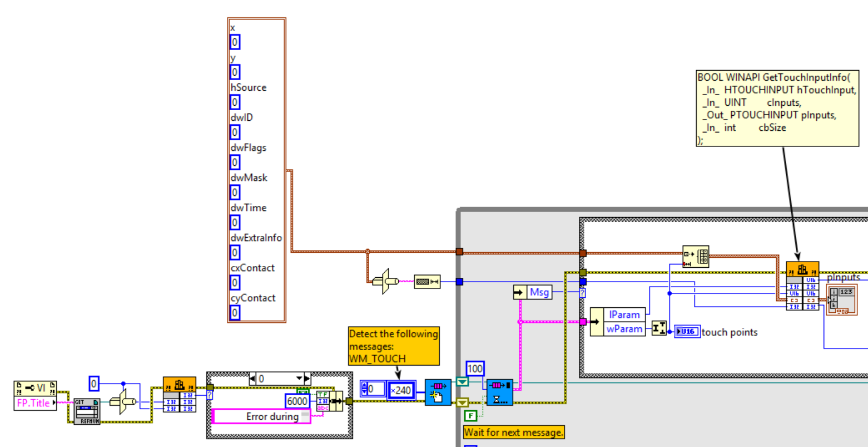868x447 pixels.
Task: Click the hSource value in the cluster constant
Action: click(x=235, y=102)
